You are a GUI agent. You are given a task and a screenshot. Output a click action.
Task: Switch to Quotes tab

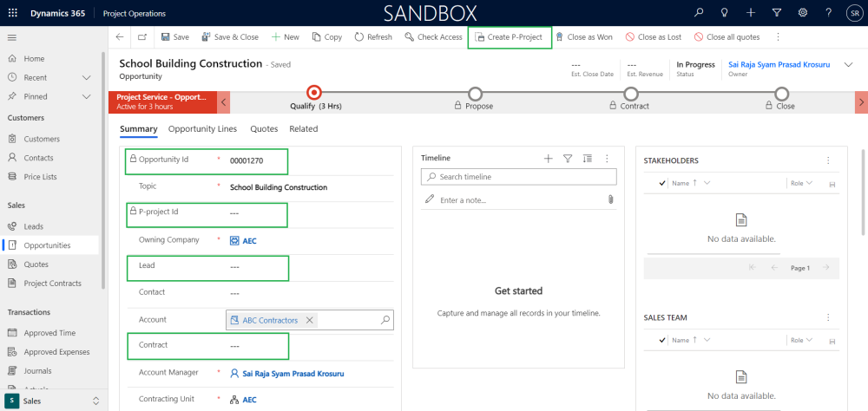click(x=264, y=129)
